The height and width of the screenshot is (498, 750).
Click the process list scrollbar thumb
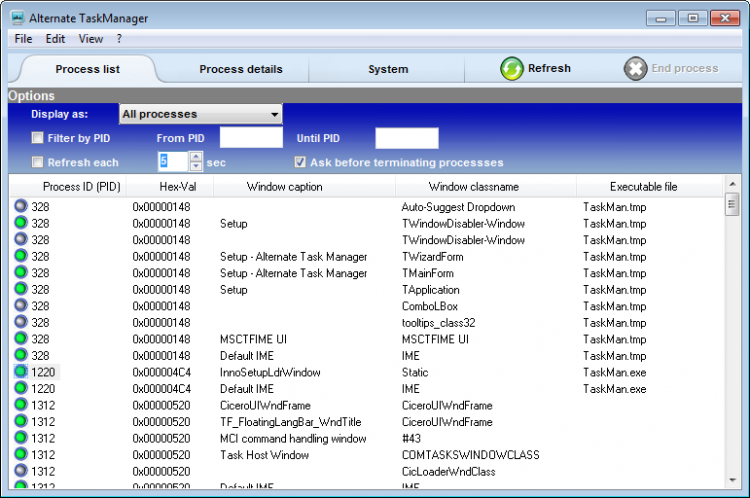732,205
